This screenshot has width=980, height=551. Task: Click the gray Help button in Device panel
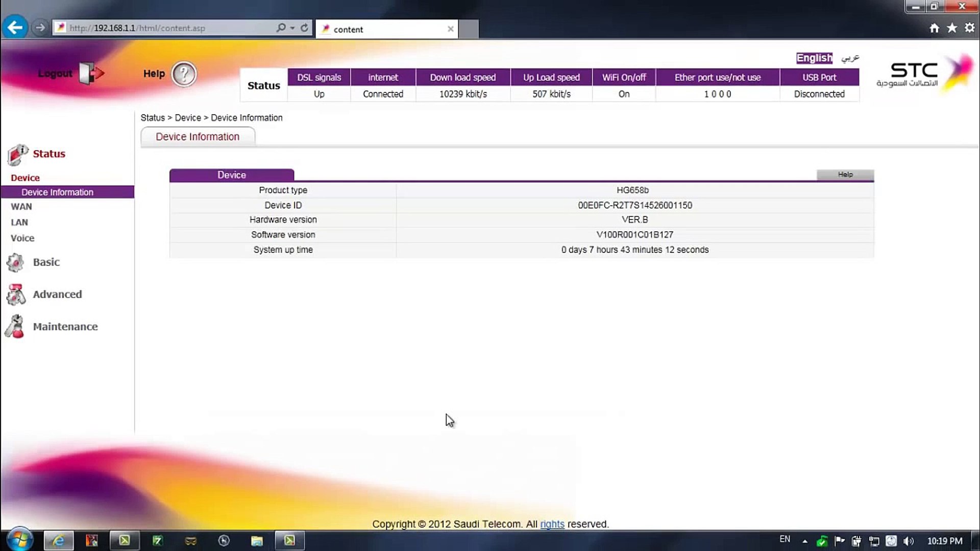click(x=845, y=174)
